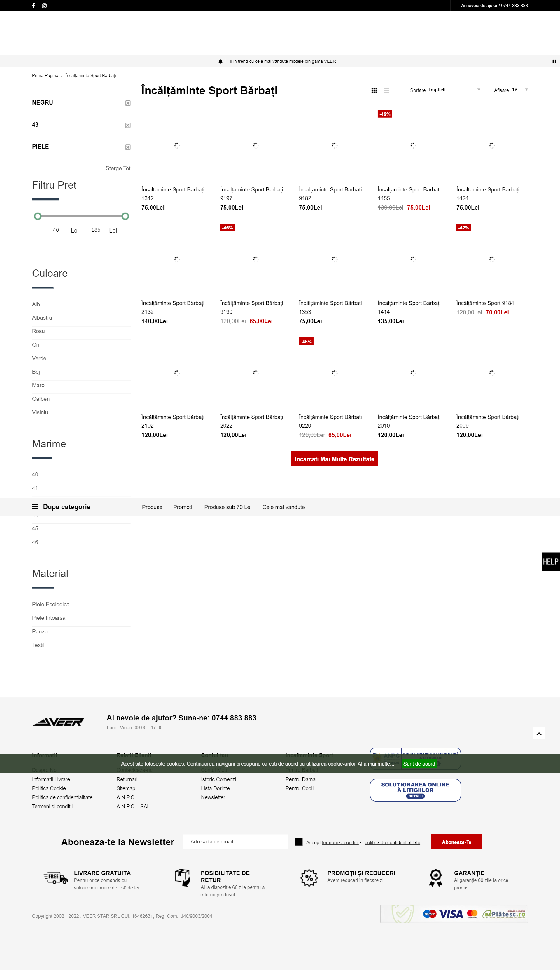This screenshot has height=970, width=560.
Task: Click the notification bell icon
Action: (x=220, y=61)
